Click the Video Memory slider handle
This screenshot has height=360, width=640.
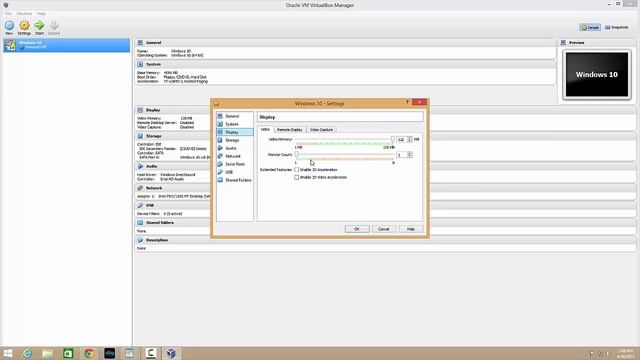(393, 139)
